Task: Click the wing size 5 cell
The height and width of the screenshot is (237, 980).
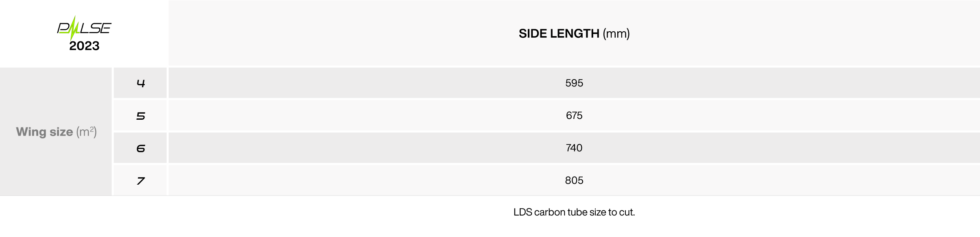Action: (140, 115)
